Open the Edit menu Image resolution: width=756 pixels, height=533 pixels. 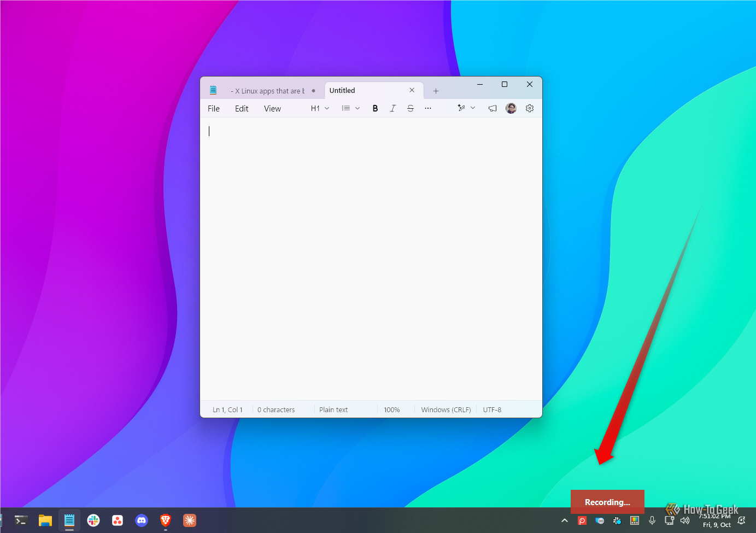242,108
